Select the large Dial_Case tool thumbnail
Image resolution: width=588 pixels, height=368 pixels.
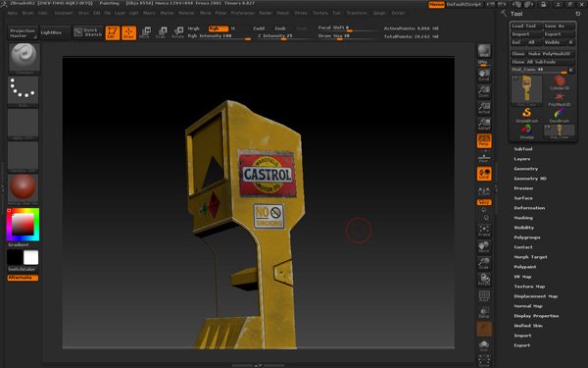(x=526, y=90)
